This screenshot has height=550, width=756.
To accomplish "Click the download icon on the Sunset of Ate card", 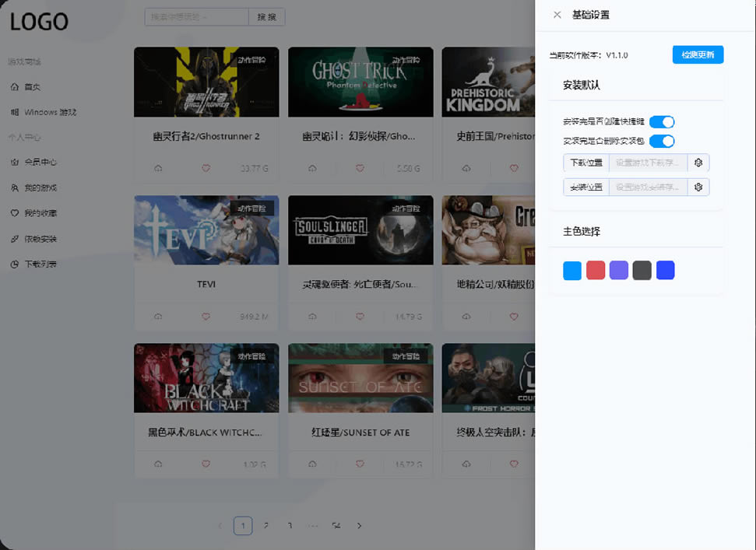I will point(312,464).
